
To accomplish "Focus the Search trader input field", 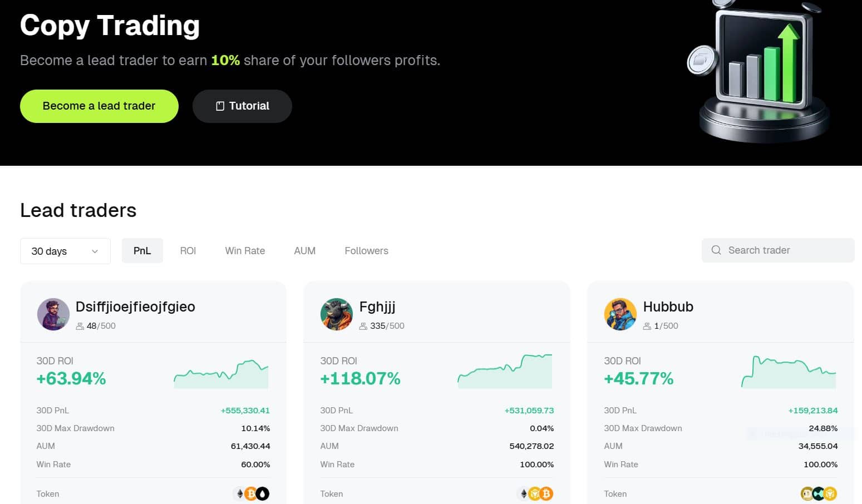I will [778, 250].
